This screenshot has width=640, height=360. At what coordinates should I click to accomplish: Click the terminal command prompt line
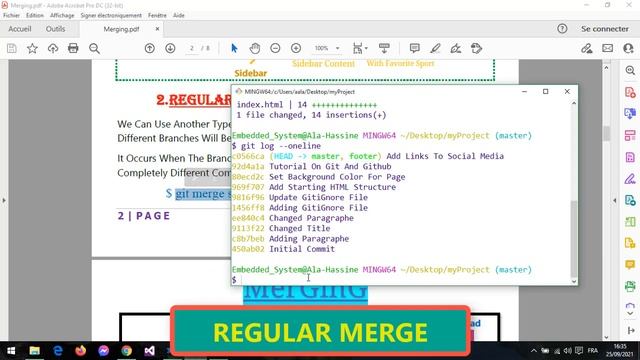[x=402, y=280]
